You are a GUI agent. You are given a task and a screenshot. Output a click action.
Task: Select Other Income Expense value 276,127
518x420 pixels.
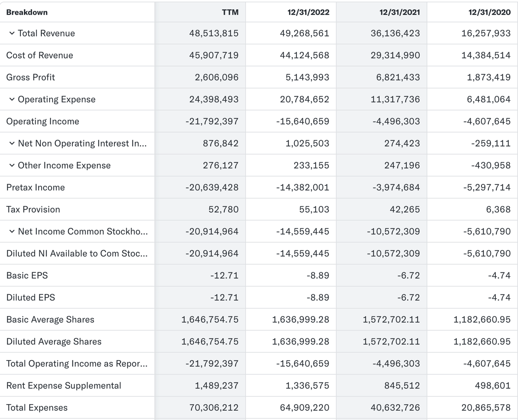click(221, 165)
